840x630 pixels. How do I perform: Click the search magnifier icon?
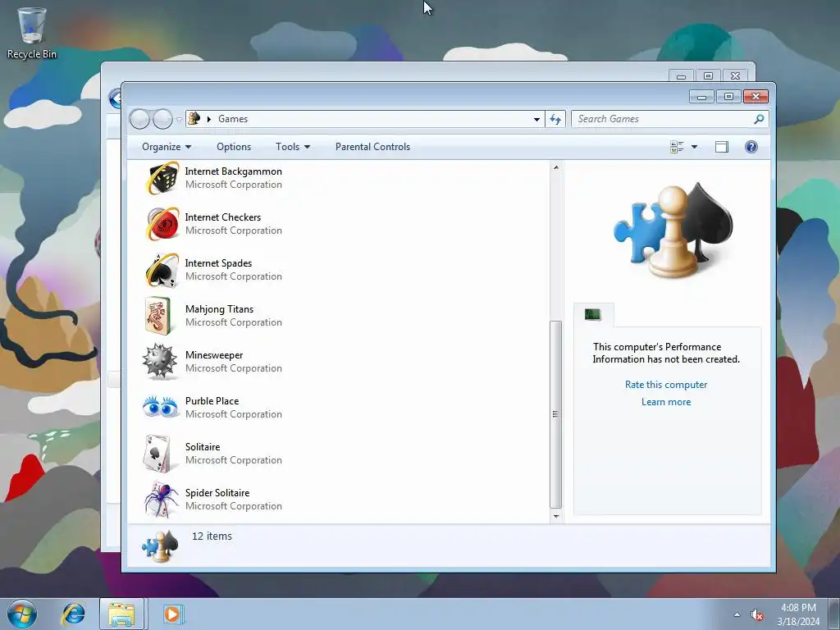[759, 119]
